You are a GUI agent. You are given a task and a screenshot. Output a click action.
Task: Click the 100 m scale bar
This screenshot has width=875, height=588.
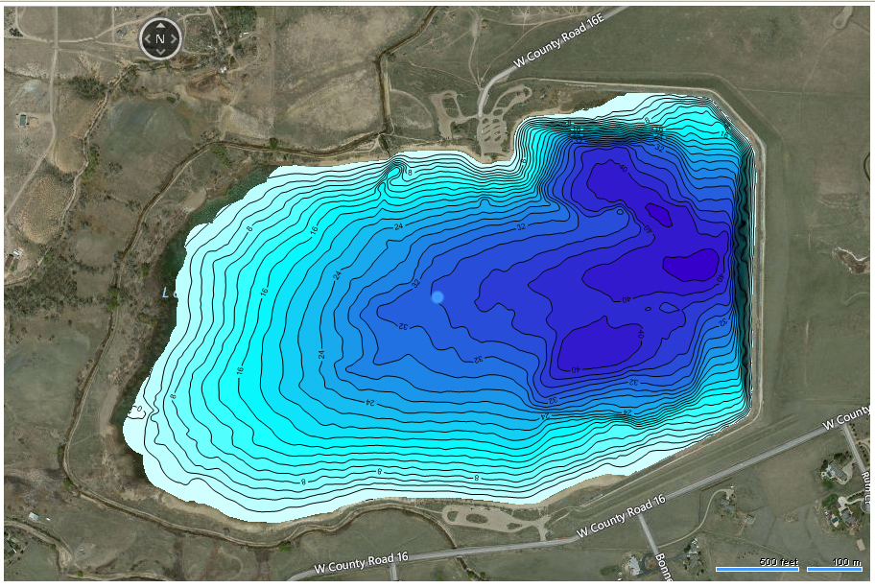pos(834,568)
